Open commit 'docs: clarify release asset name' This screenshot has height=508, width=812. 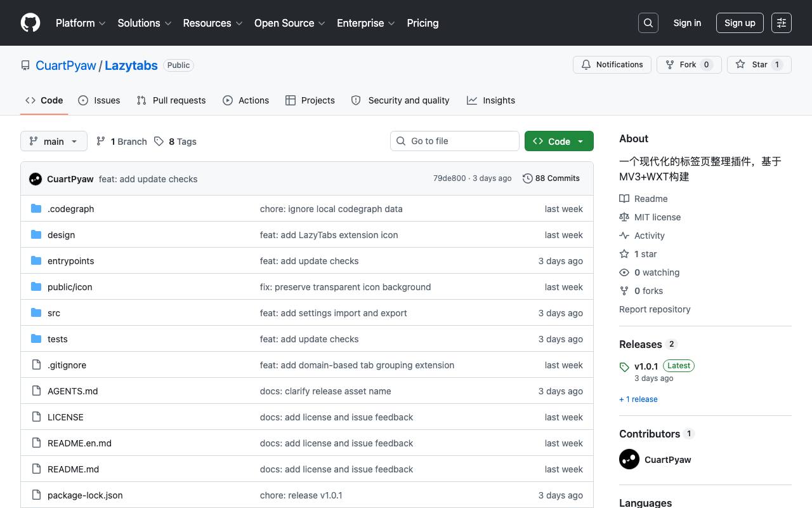click(325, 391)
